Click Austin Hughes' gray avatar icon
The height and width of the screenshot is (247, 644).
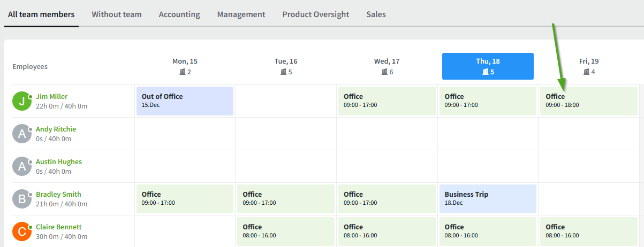click(22, 166)
